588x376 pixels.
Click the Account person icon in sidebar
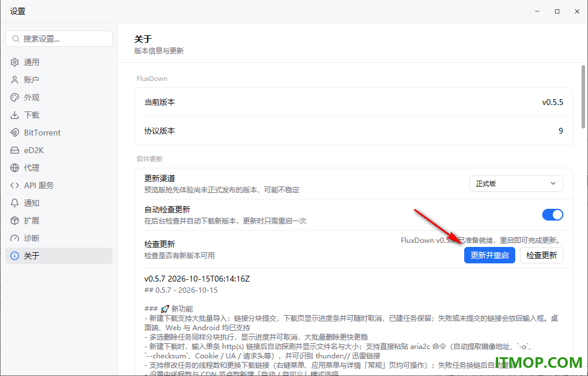15,80
